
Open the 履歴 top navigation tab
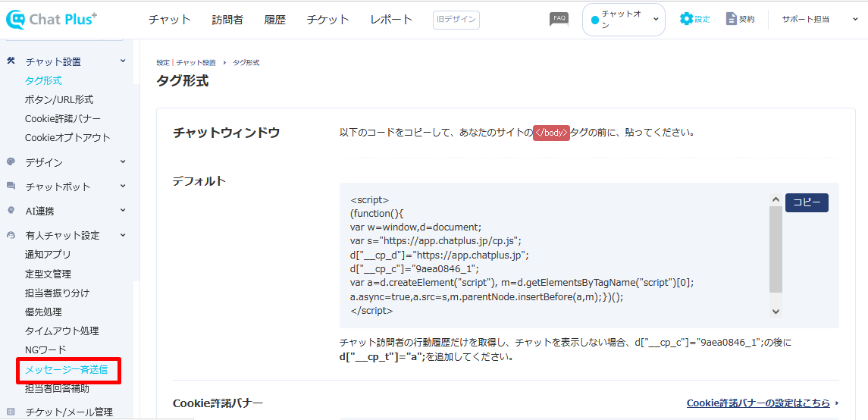coord(275,20)
